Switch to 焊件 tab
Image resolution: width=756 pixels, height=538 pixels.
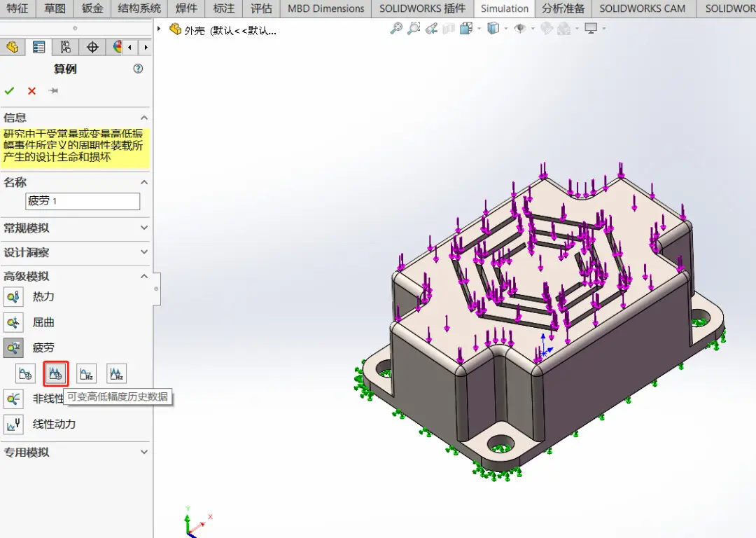(x=186, y=8)
